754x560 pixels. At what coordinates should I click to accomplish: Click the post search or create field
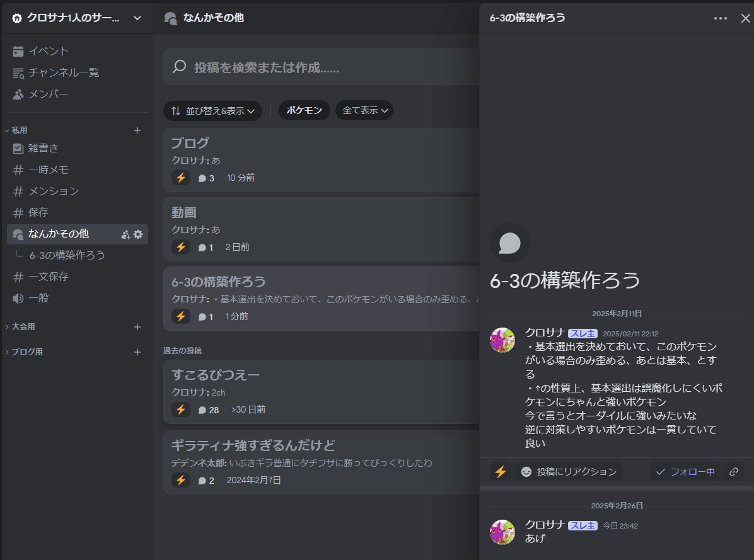[322, 67]
